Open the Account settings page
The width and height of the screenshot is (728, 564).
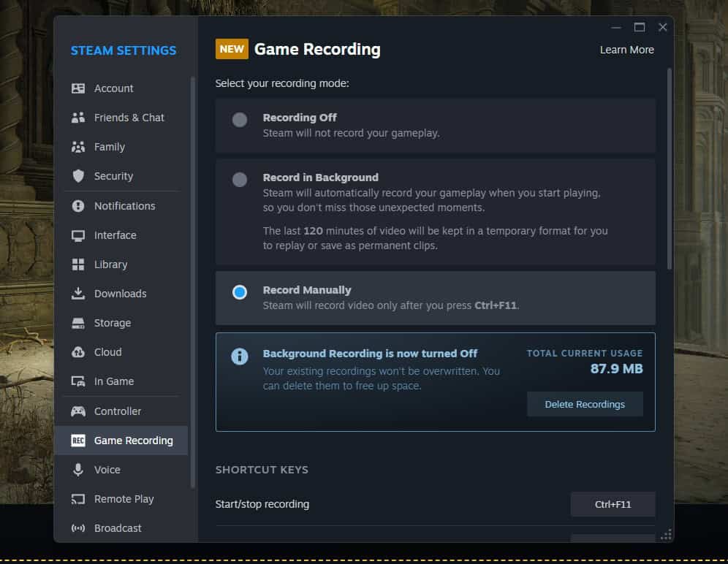click(121, 88)
